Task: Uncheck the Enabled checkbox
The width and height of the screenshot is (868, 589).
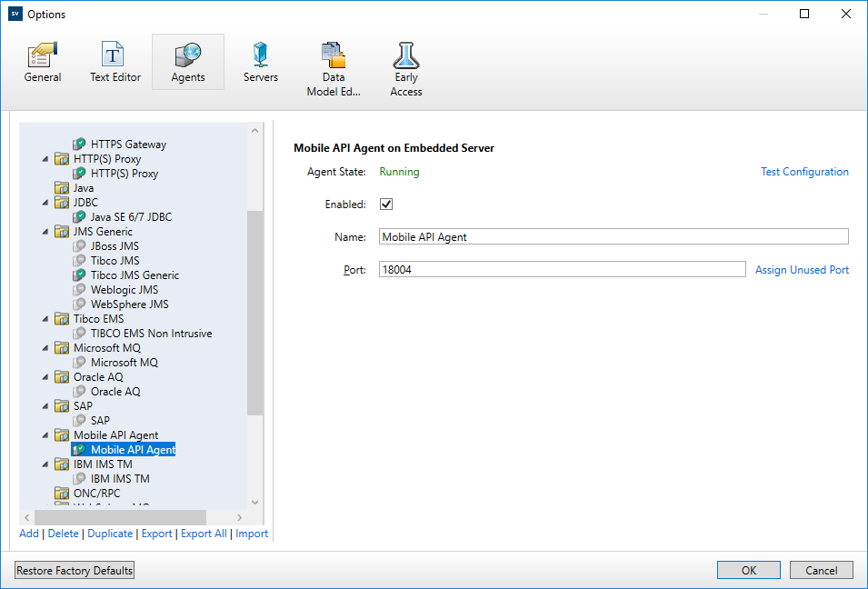Action: (386, 205)
